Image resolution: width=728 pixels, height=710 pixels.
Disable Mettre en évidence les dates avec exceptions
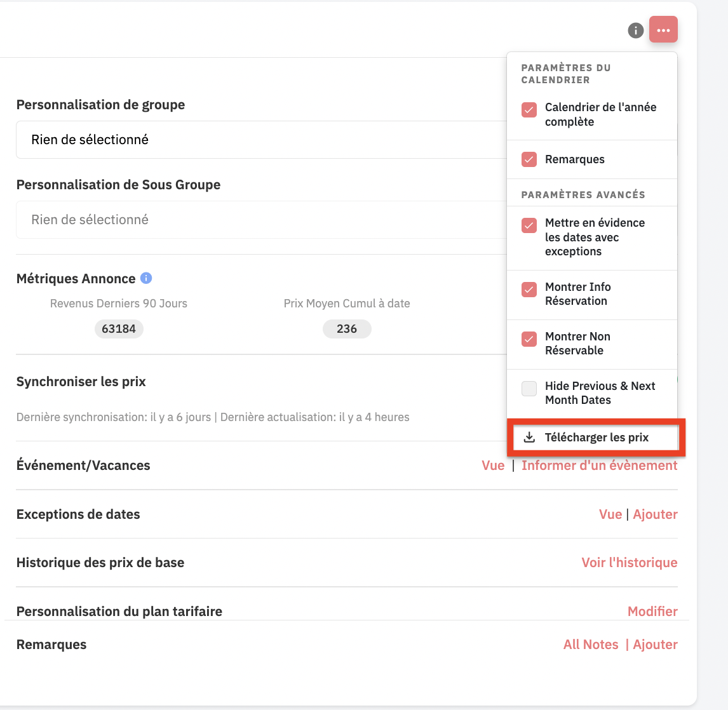pos(529,225)
